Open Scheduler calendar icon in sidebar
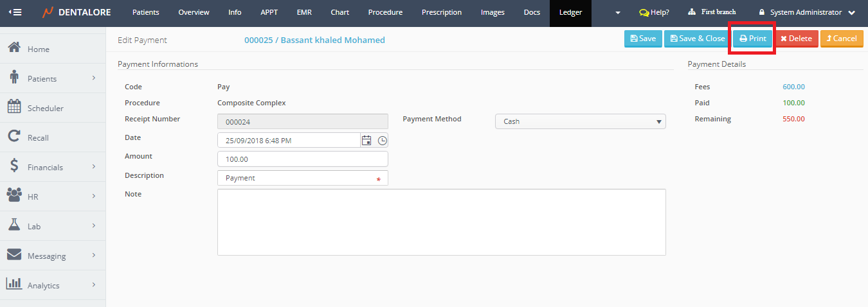The image size is (868, 307). tap(14, 108)
